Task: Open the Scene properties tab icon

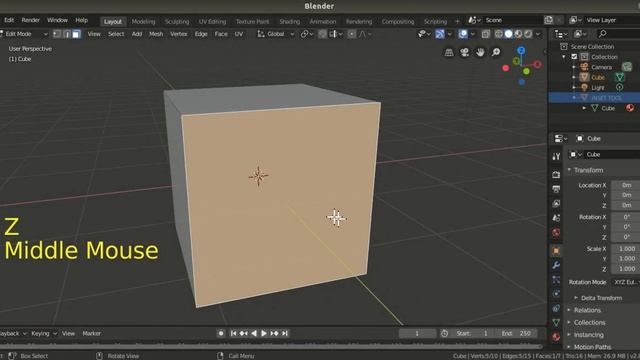Action: coord(556,218)
